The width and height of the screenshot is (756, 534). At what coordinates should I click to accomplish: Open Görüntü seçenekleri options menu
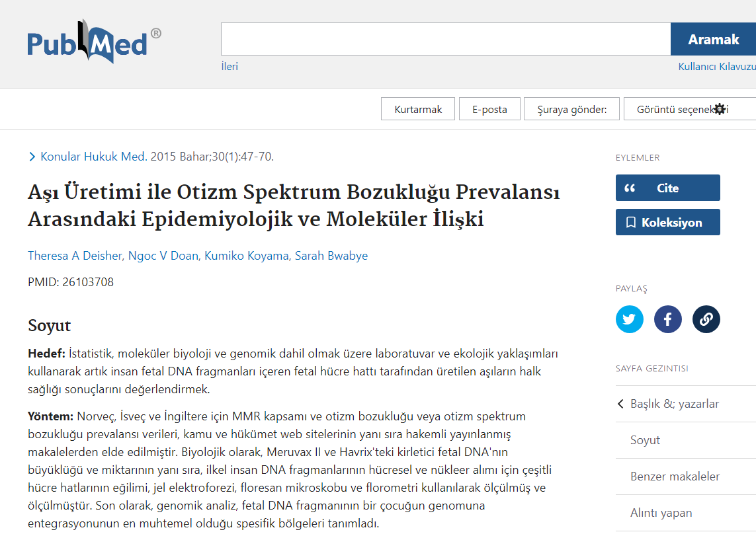[x=681, y=109]
